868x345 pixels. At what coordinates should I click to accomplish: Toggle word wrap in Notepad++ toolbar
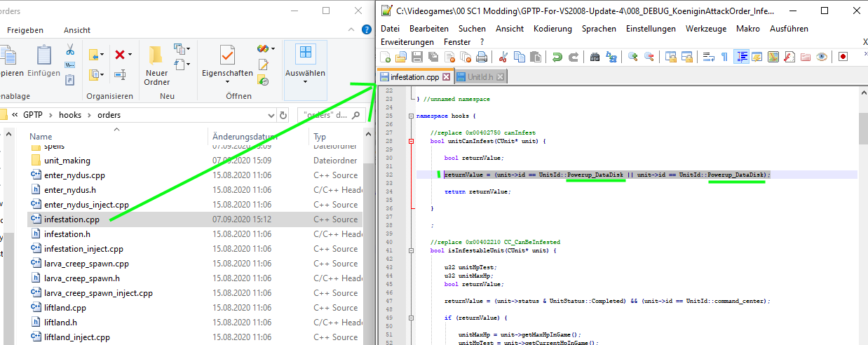click(708, 57)
